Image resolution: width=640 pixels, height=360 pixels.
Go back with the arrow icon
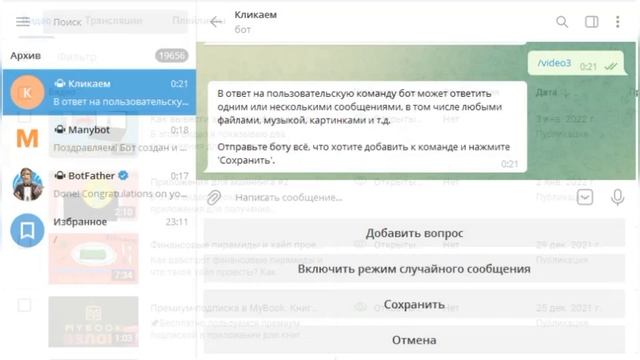click(x=216, y=22)
